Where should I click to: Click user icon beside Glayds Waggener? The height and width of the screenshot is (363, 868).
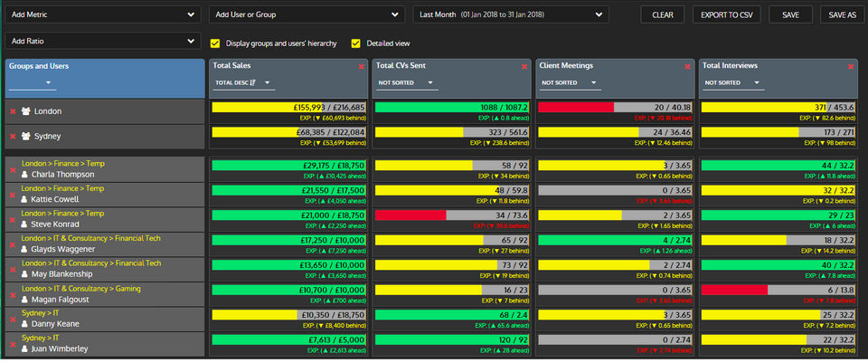click(24, 249)
